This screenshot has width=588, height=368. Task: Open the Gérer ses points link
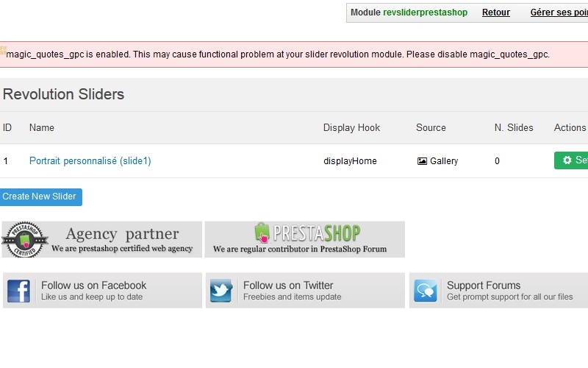(559, 13)
